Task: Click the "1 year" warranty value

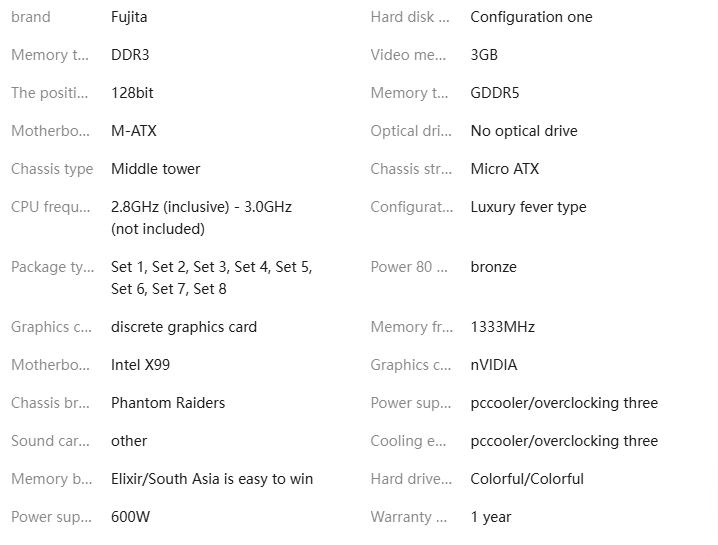Action: (x=490, y=517)
